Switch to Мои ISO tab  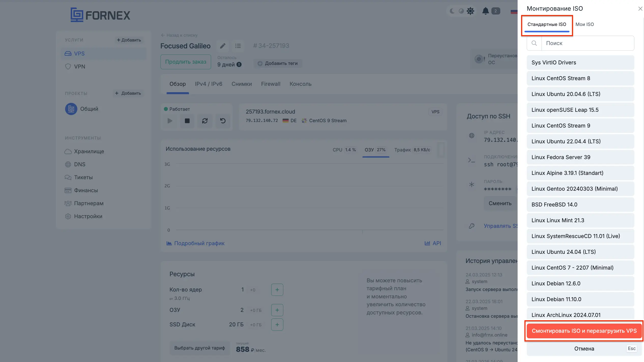(x=584, y=24)
